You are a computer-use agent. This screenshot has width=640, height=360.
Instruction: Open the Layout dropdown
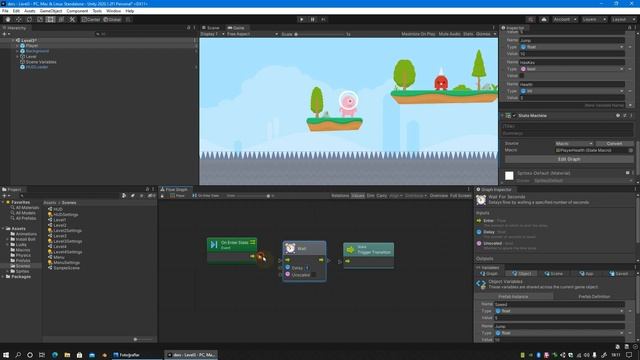[623, 19]
